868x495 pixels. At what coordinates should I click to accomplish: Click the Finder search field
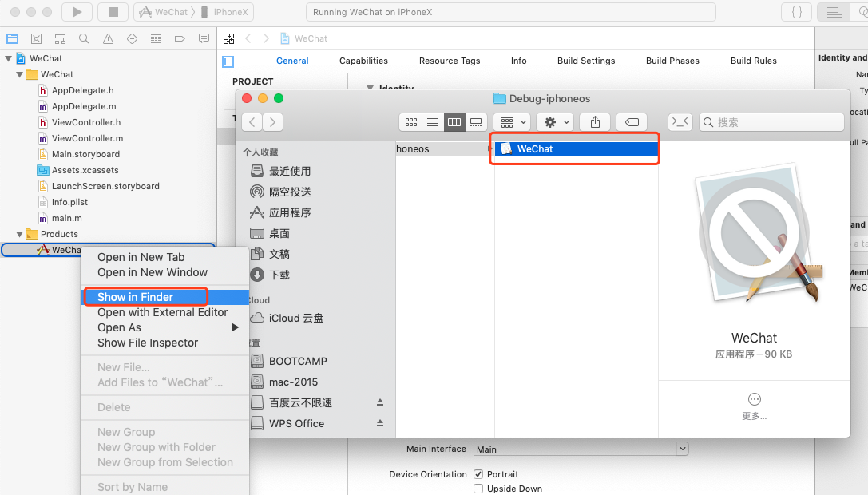(x=771, y=122)
